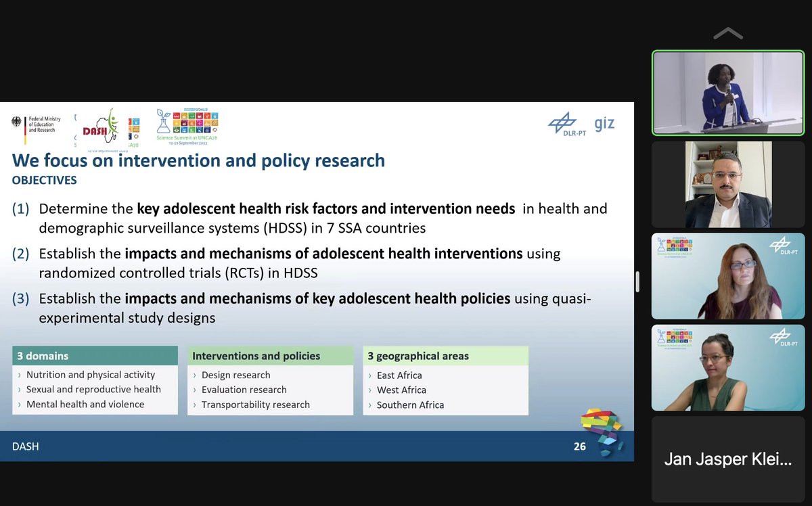Click 'Mental health and violence' list item
Screen dimensions: 812x506
click(85, 405)
